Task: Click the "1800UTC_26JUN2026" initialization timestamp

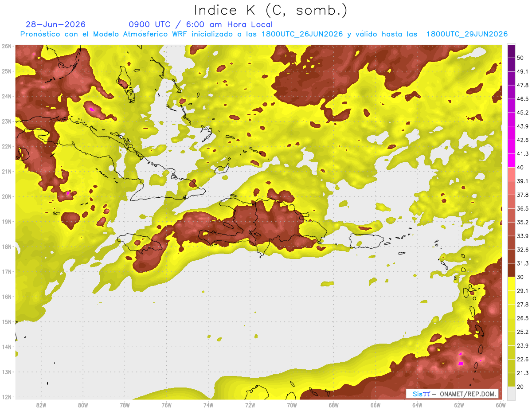Action: pos(302,34)
